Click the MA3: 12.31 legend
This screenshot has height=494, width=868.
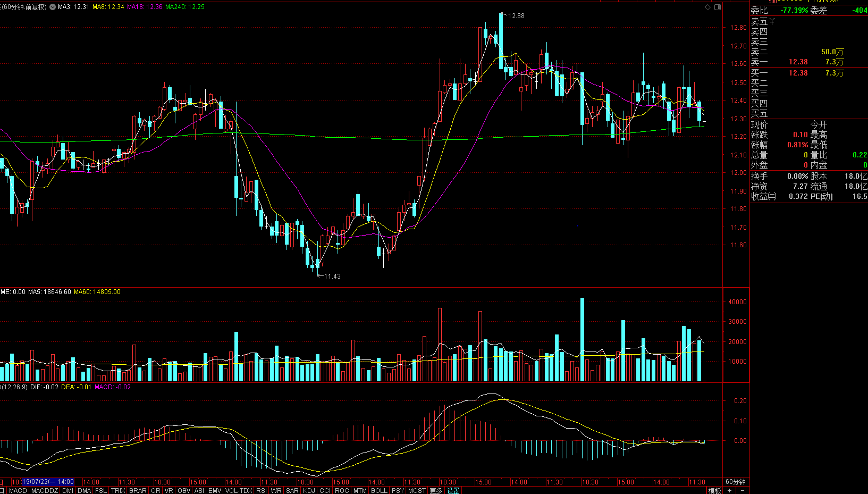(73, 7)
